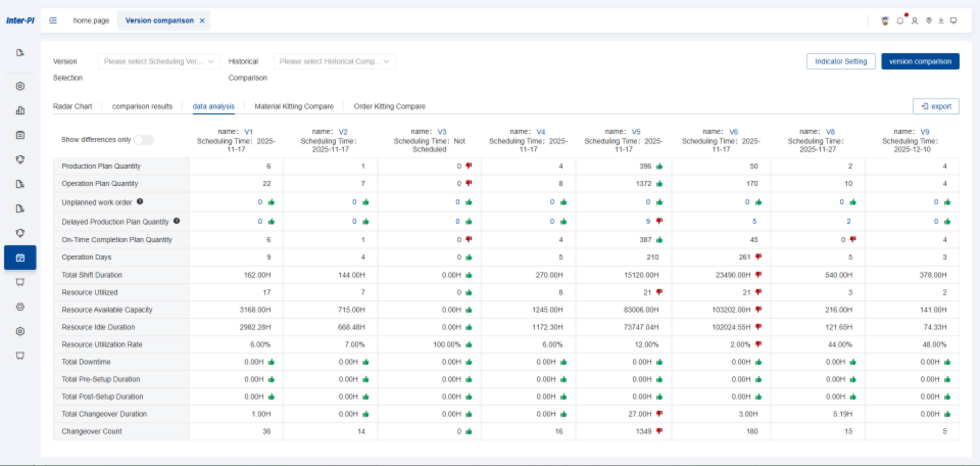Click the download icon in header
Screen dimensions: 980x466
tap(941, 20)
